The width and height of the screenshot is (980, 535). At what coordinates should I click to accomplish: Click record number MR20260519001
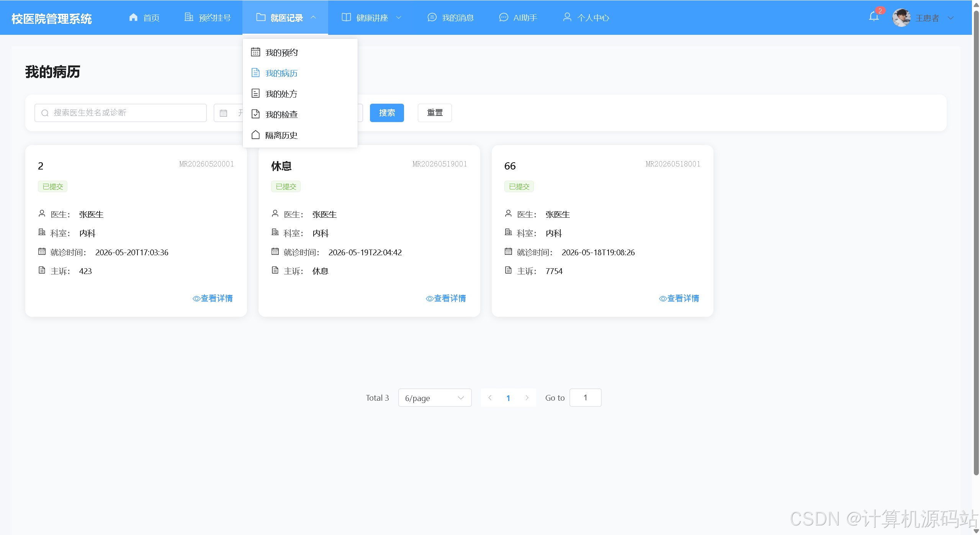tap(440, 164)
